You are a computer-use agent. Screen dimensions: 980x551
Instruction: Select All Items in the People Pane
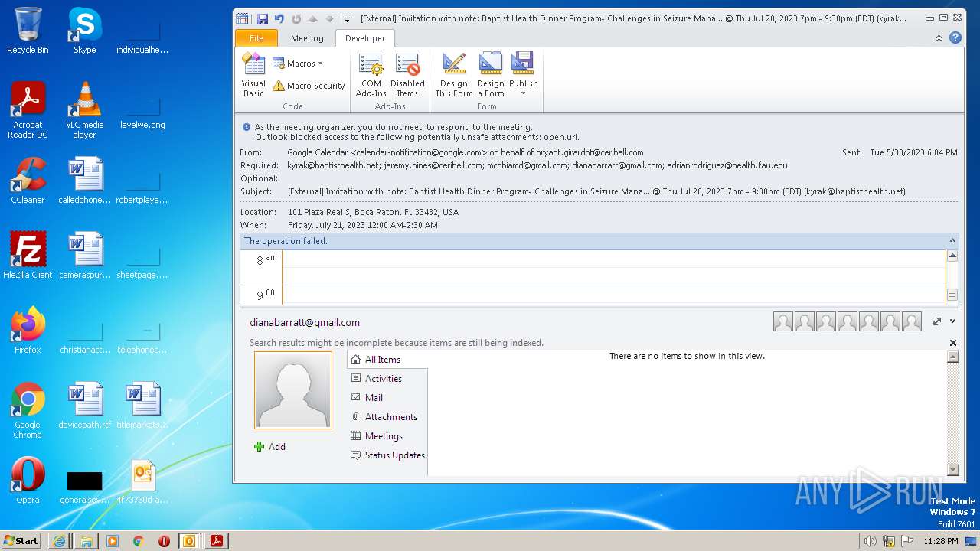[387, 360]
